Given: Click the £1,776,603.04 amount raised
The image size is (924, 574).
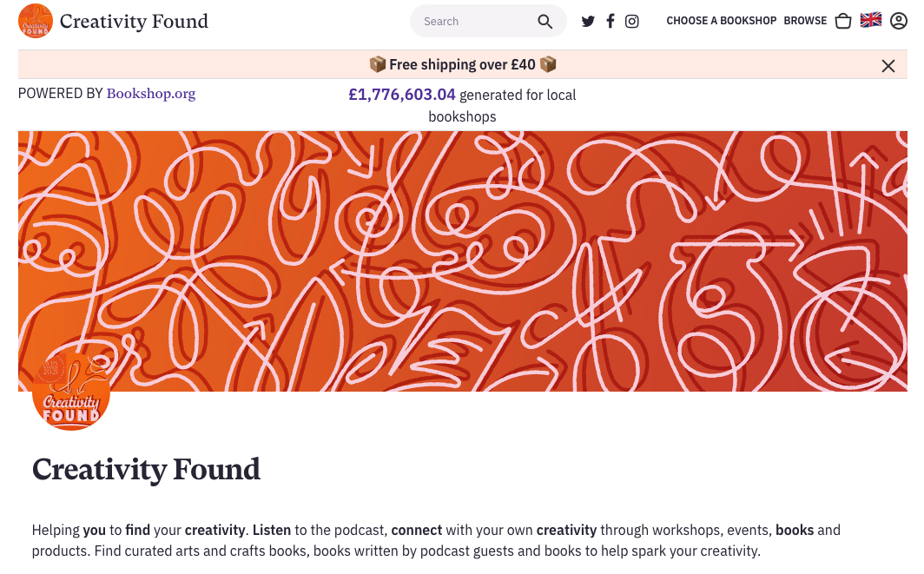Looking at the screenshot, I should point(401,95).
